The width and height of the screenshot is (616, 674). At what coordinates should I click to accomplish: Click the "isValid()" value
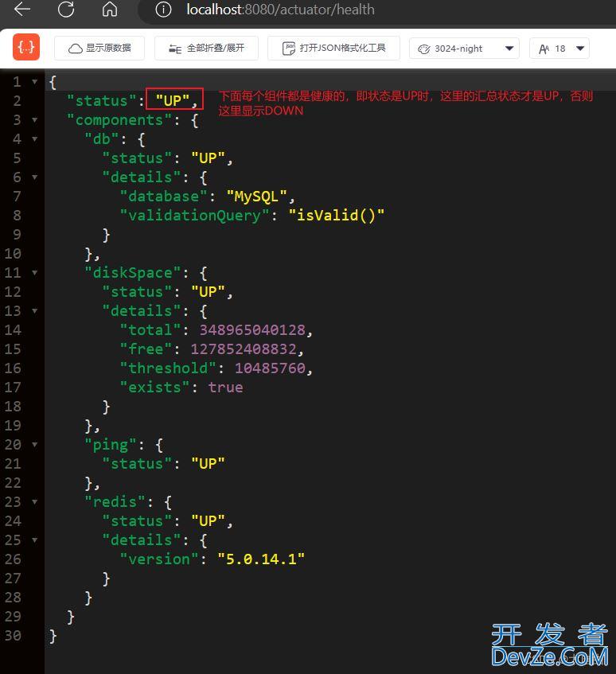[x=336, y=215]
